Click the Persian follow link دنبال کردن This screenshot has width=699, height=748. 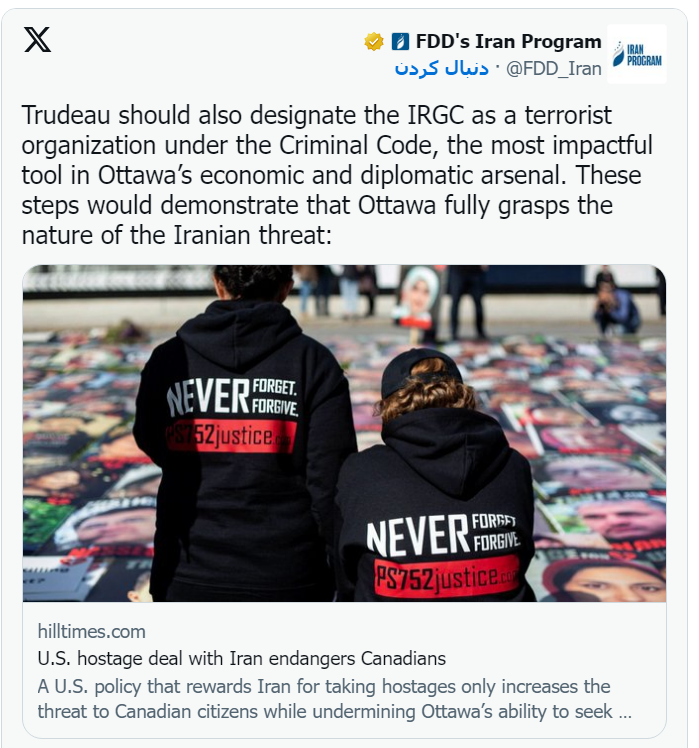click(441, 69)
